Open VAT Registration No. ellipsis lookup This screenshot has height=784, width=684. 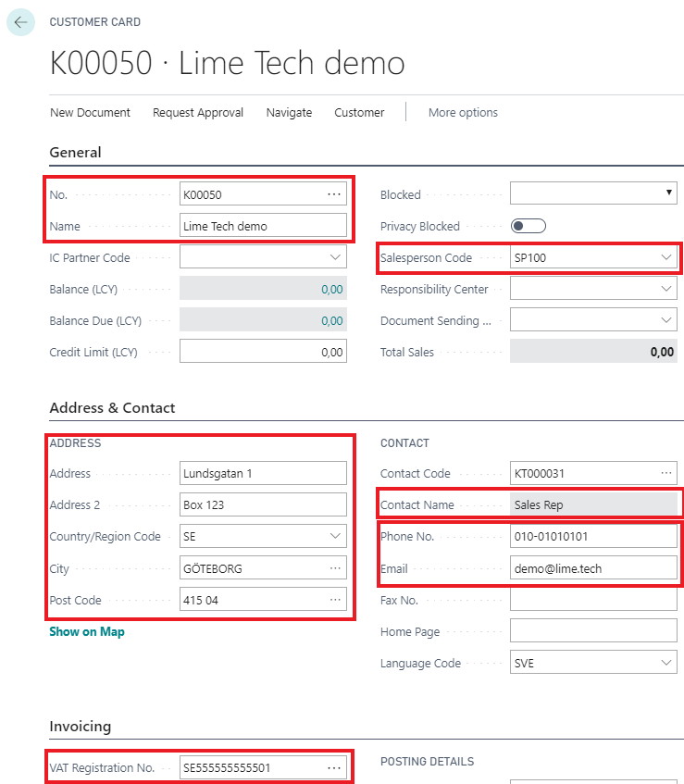tap(334, 767)
